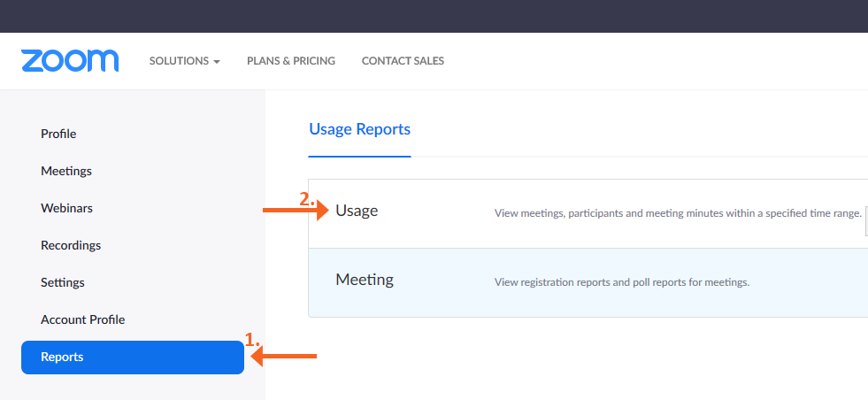Expand the Solutions dropdown menu
Image resolution: width=868 pixels, height=400 pixels.
coord(184,61)
